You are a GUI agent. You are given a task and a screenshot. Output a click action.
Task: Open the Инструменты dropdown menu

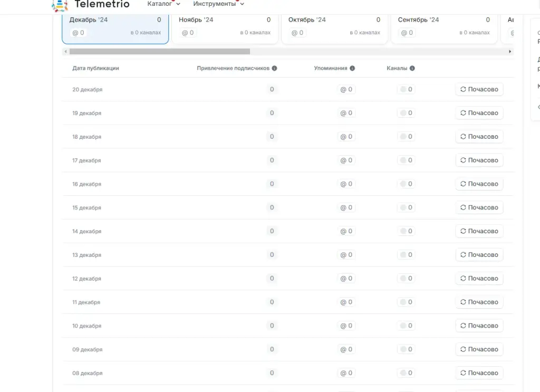click(219, 4)
